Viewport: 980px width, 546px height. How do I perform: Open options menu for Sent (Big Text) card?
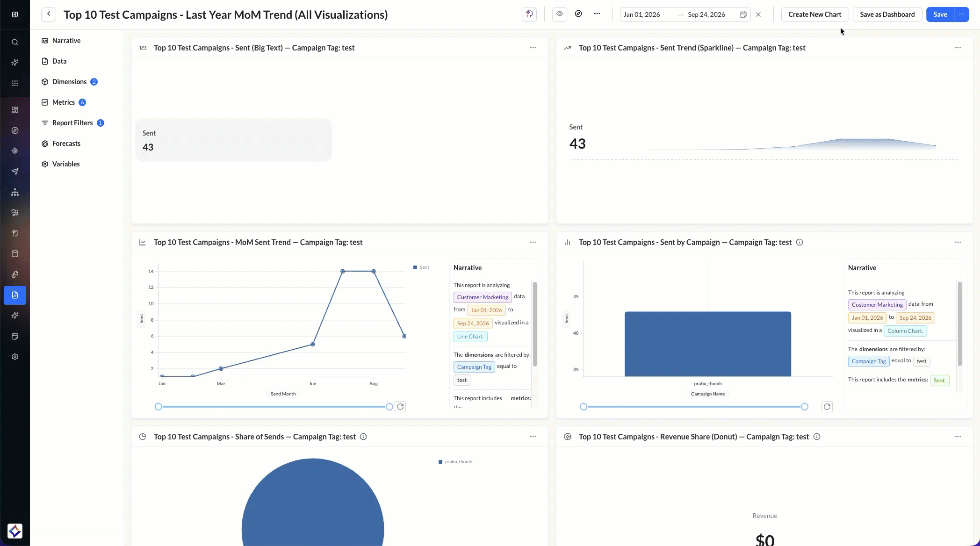pos(533,48)
